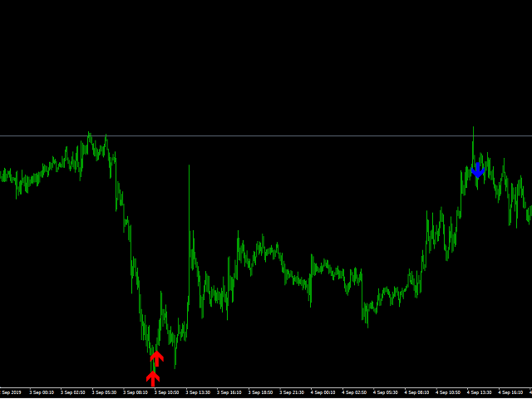This screenshot has width=532, height=399.
Task: Click the '4 Sep 13:30' time label
Action: click(x=479, y=392)
